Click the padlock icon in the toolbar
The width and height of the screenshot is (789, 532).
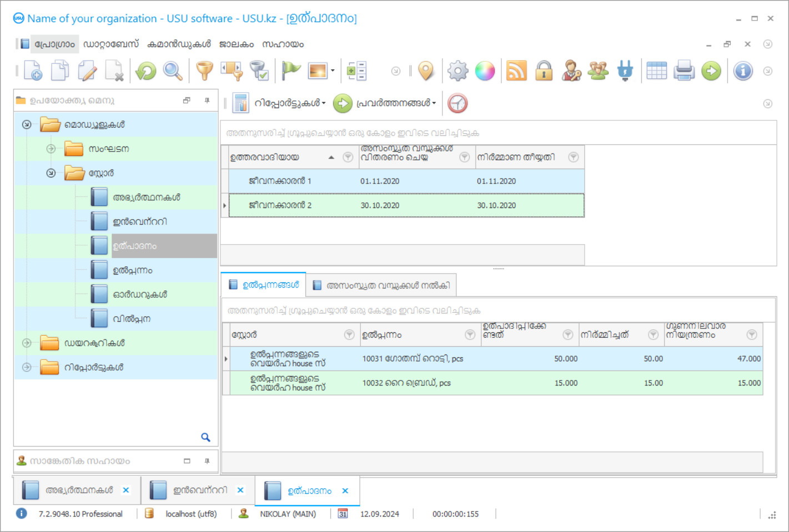(544, 71)
